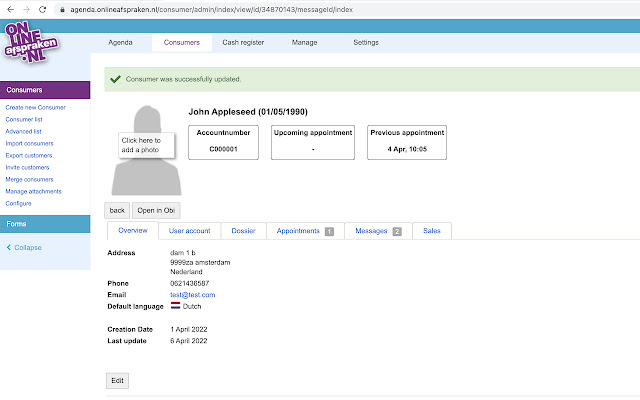The width and height of the screenshot is (640, 400).
Task: Click '9999za amsterdam' address text
Action: [200, 262]
